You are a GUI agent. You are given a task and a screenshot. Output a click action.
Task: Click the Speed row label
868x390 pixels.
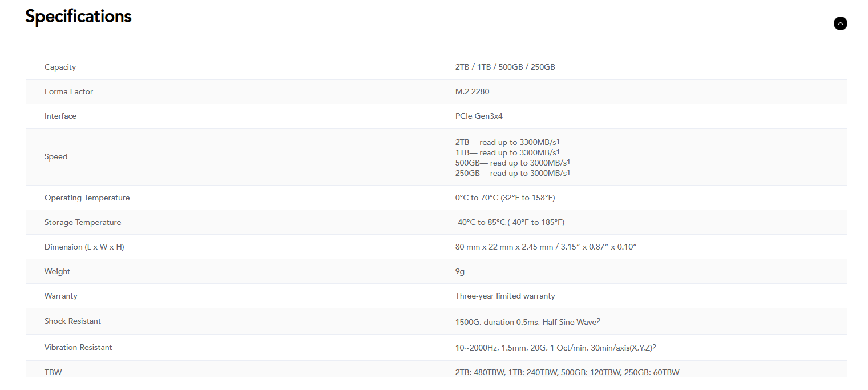coord(56,156)
